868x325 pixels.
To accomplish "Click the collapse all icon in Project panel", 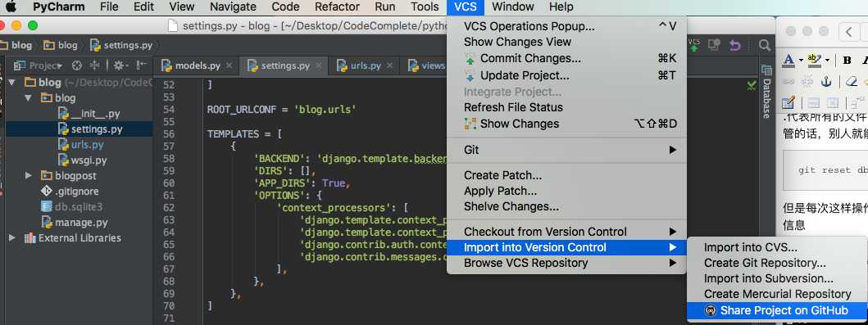I will (x=94, y=65).
